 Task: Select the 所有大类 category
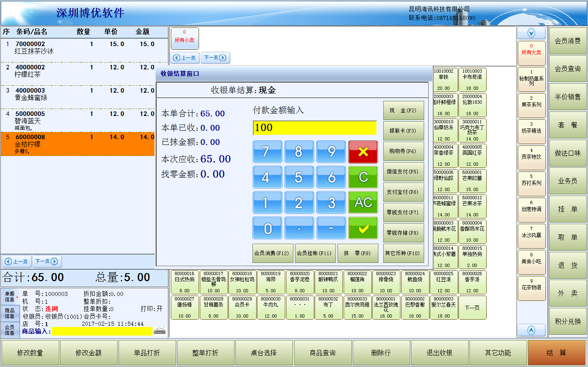531,53
